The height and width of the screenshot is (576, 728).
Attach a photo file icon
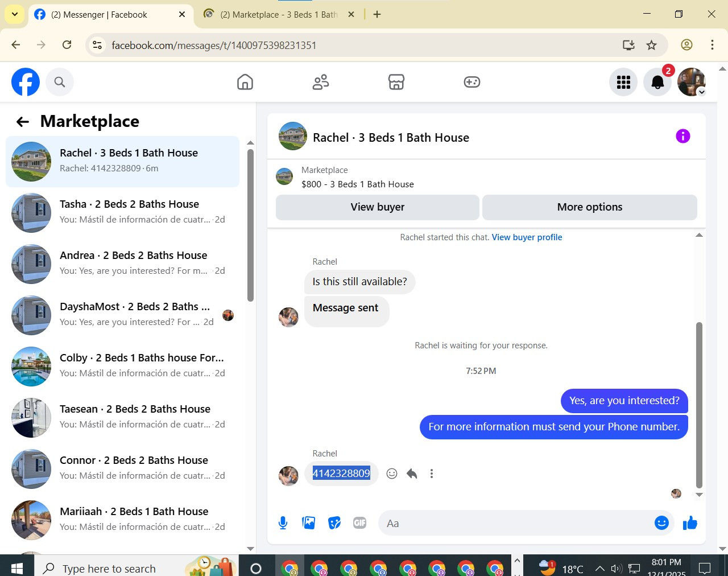[308, 522]
